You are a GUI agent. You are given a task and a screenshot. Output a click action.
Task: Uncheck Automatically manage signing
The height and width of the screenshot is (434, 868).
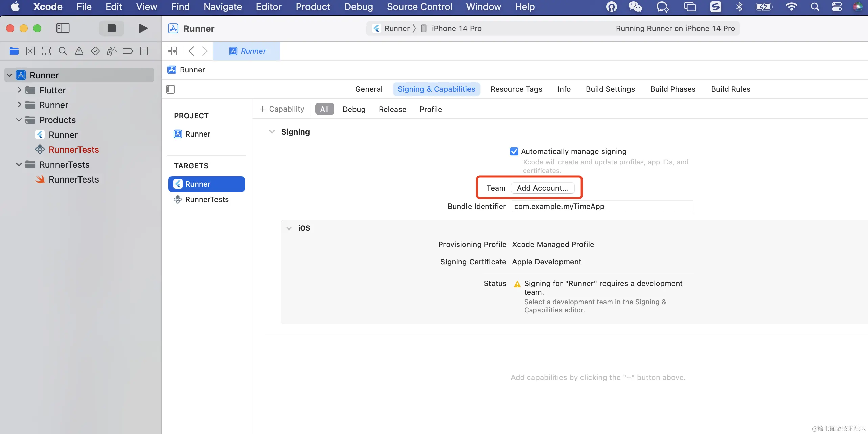coord(514,151)
